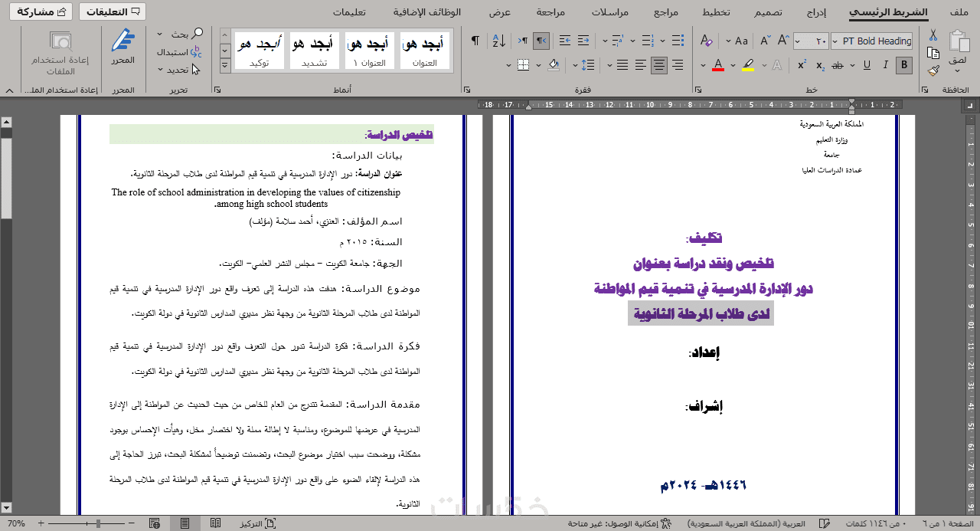980x531 pixels.
Task: Click the Copy icon in clipboard group
Action: [x=933, y=53]
